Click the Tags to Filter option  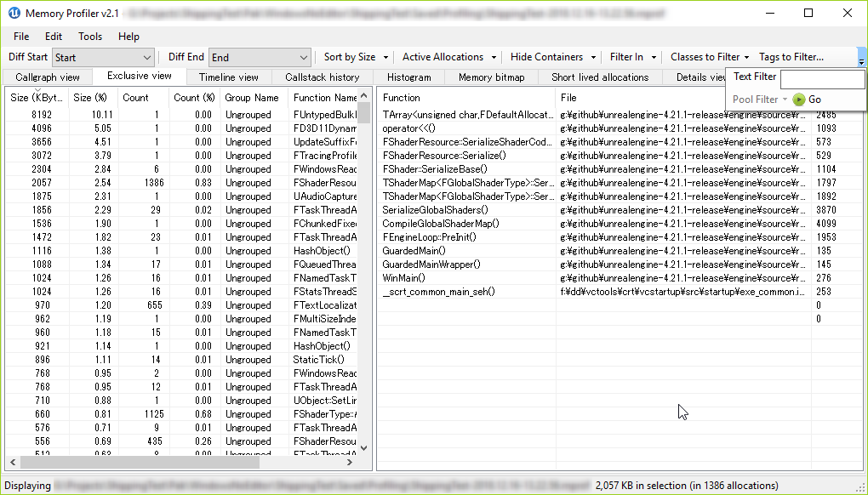coord(791,56)
